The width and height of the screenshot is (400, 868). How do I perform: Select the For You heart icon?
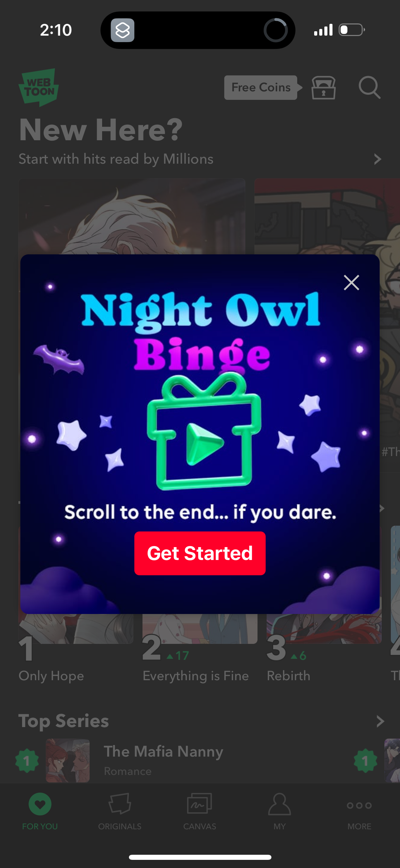point(40,804)
